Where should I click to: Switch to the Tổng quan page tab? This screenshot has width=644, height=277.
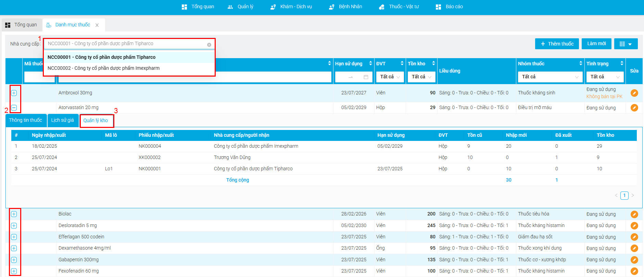(22, 25)
